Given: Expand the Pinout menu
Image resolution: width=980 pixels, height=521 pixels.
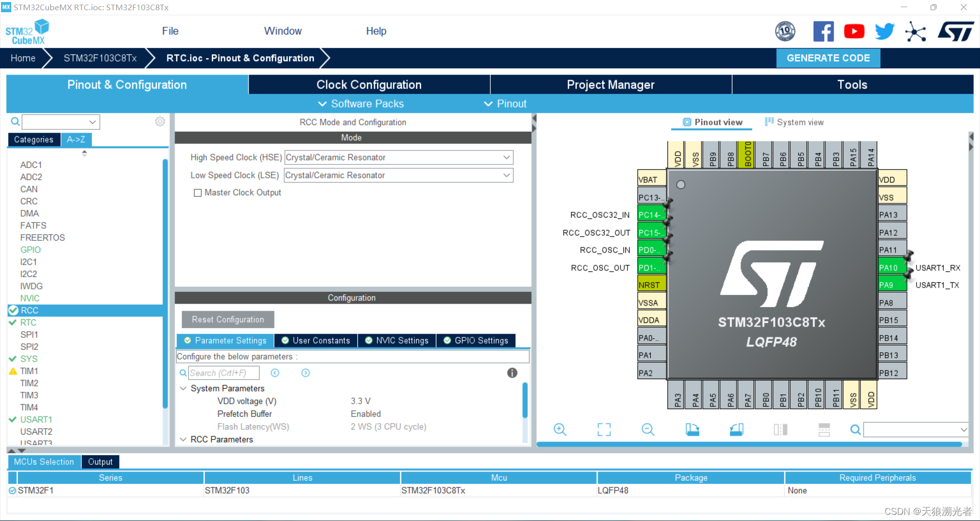Looking at the screenshot, I should pyautogui.click(x=505, y=104).
